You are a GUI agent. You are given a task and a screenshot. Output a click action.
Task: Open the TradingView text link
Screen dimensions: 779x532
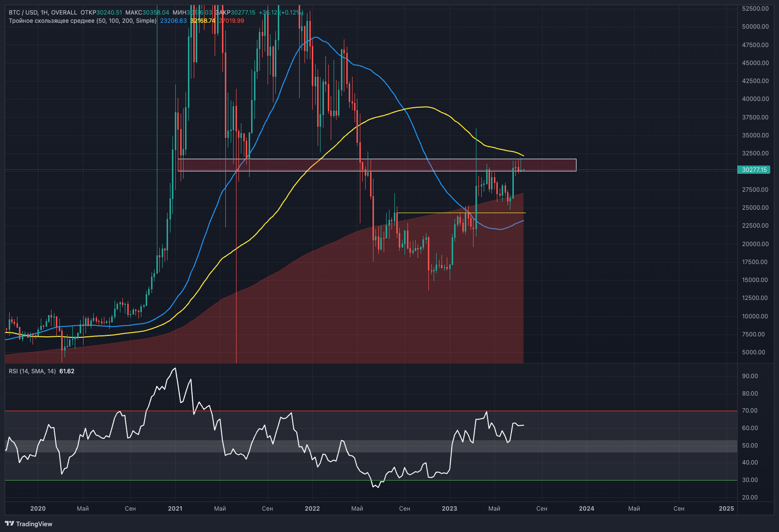point(34,524)
